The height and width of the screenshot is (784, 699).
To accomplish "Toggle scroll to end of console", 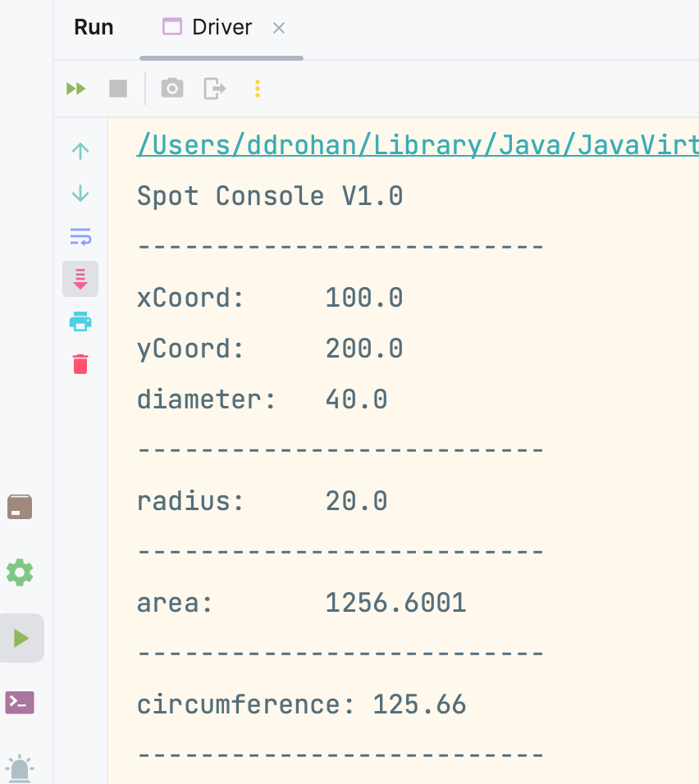I will click(80, 279).
